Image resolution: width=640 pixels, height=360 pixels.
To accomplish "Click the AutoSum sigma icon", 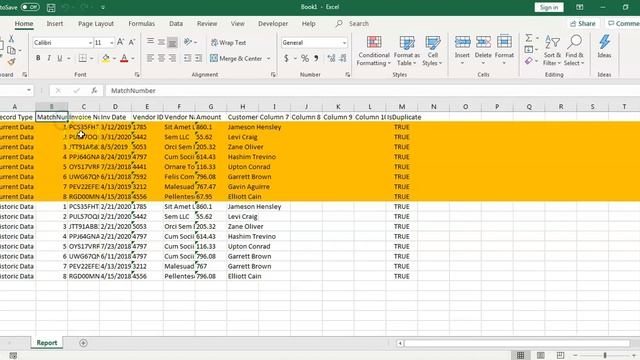I will click(x=529, y=38).
